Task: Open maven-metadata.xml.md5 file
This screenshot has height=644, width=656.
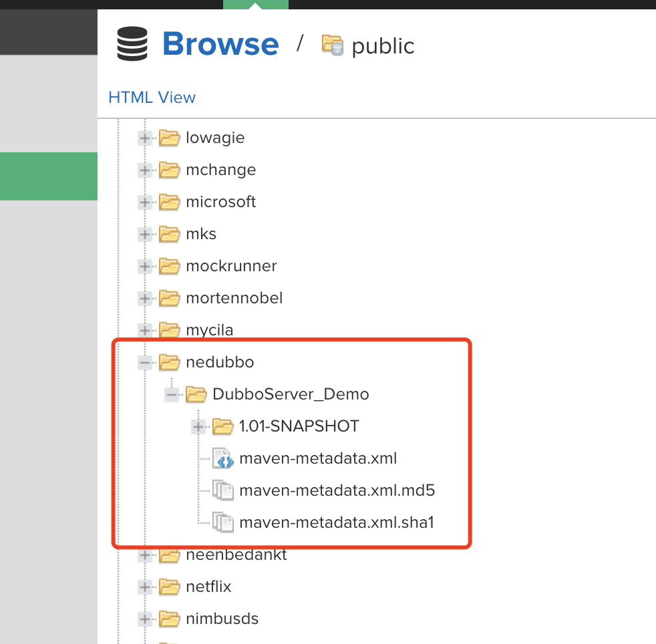Action: (337, 490)
